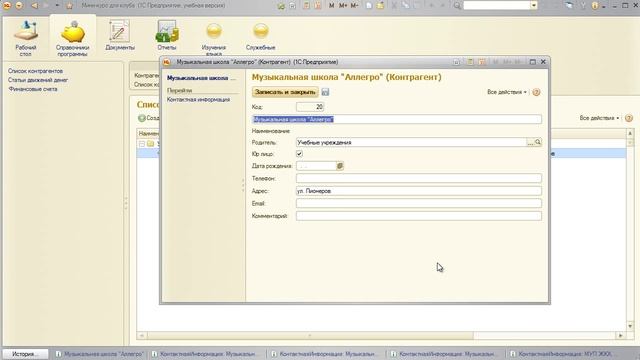Click the list's vertical scrollbar down arrow

pyautogui.click(x=630, y=326)
